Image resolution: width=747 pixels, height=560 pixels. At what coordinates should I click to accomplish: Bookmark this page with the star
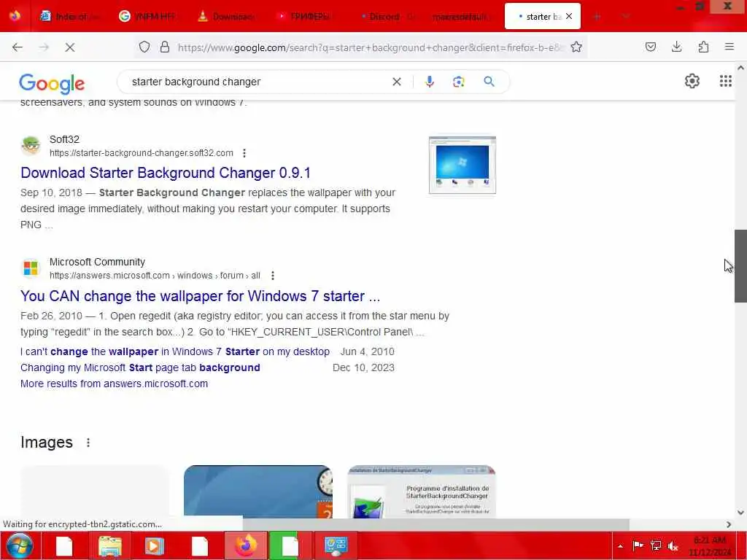pyautogui.click(x=576, y=47)
